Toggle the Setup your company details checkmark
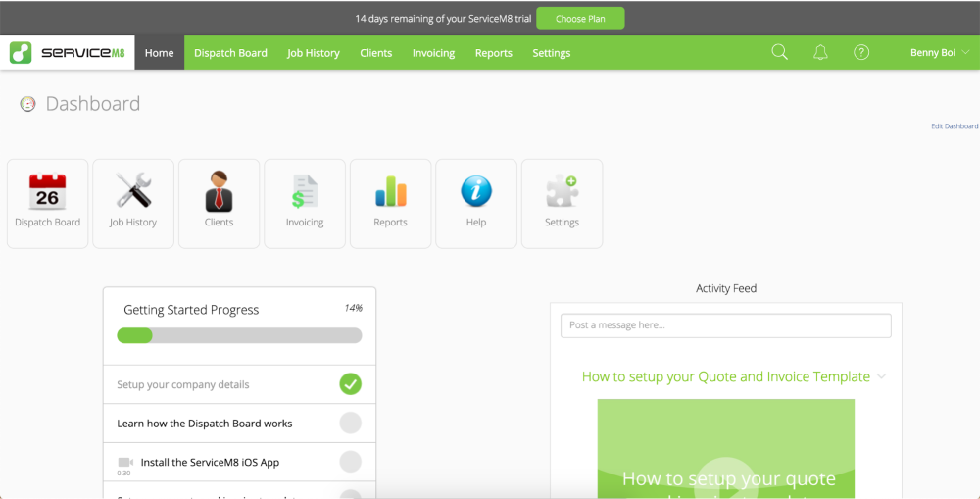Image resolution: width=980 pixels, height=499 pixels. [x=350, y=384]
